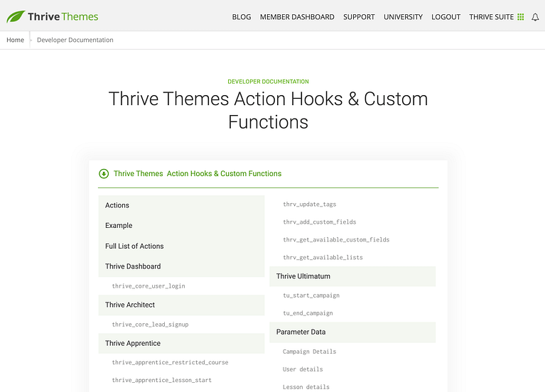
Task: Go to Home breadcrumb
Action: (x=16, y=40)
